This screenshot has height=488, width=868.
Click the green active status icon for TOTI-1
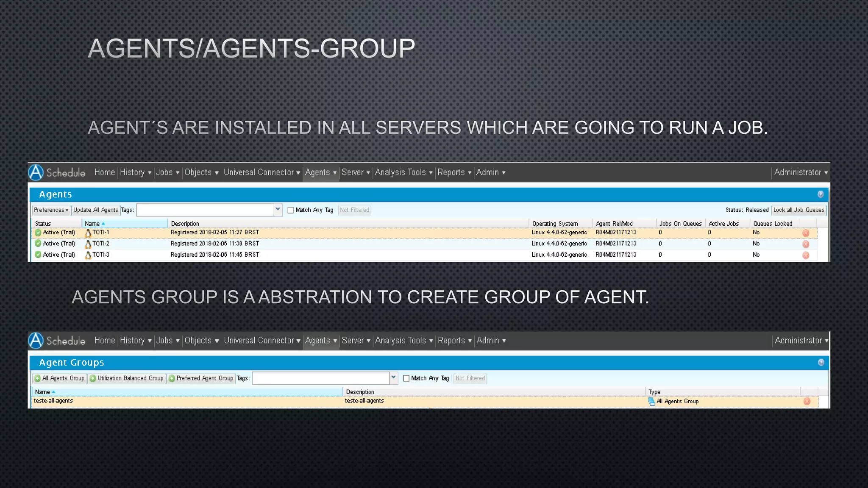click(x=38, y=233)
